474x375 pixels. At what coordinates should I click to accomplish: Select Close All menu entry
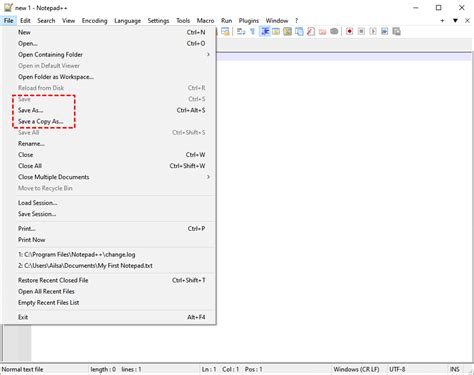109,166
